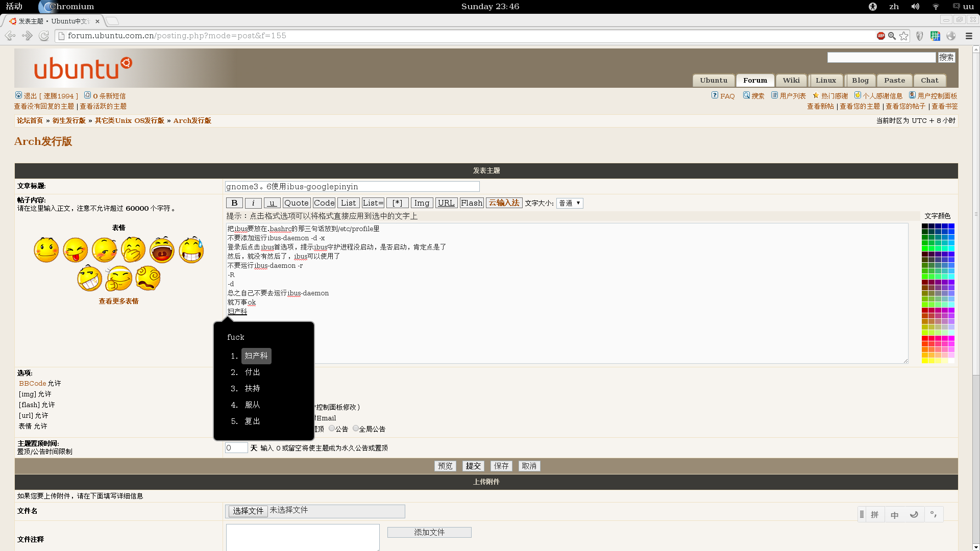Toggle the 中 Chinese/English IME button

tap(894, 515)
